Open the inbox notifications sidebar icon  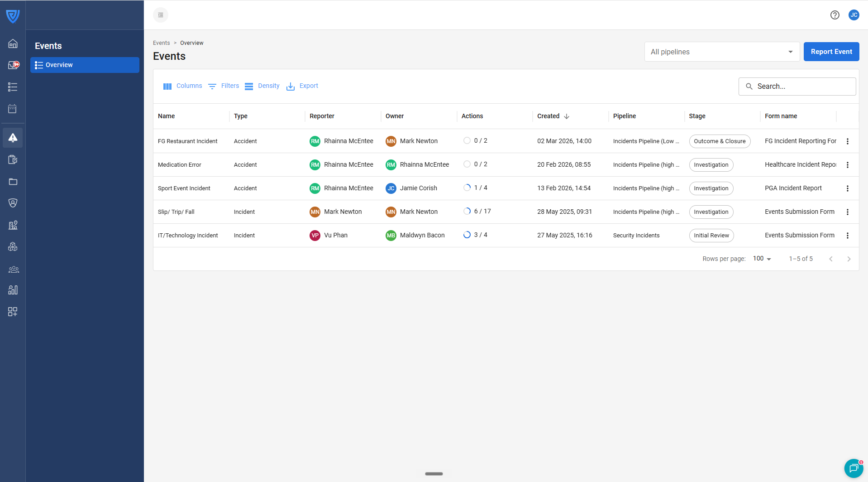coord(13,65)
